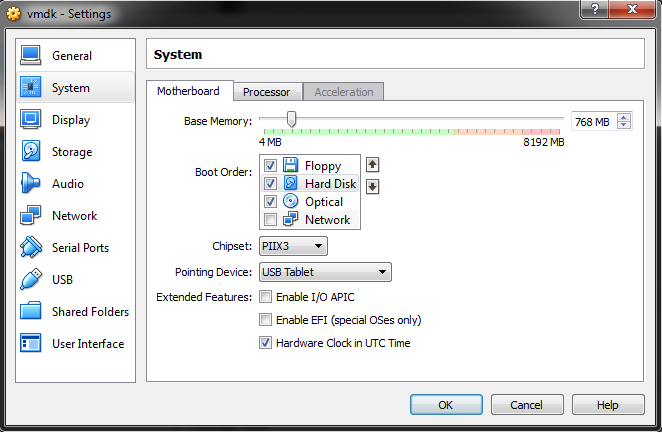Image resolution: width=662 pixels, height=432 pixels.
Task: Select the General settings category
Action: 71,56
